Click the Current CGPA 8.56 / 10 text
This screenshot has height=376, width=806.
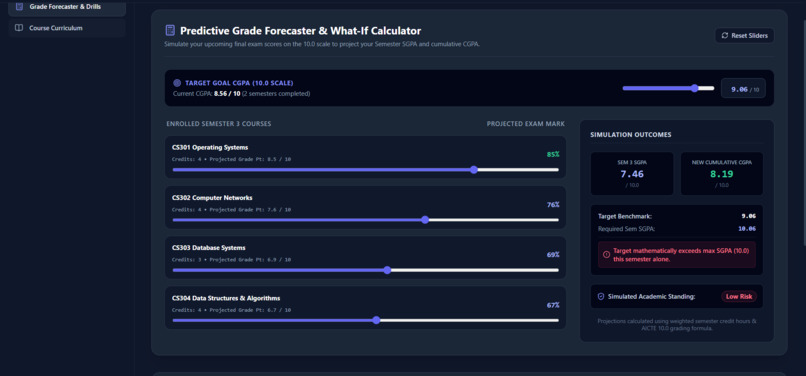click(x=207, y=94)
